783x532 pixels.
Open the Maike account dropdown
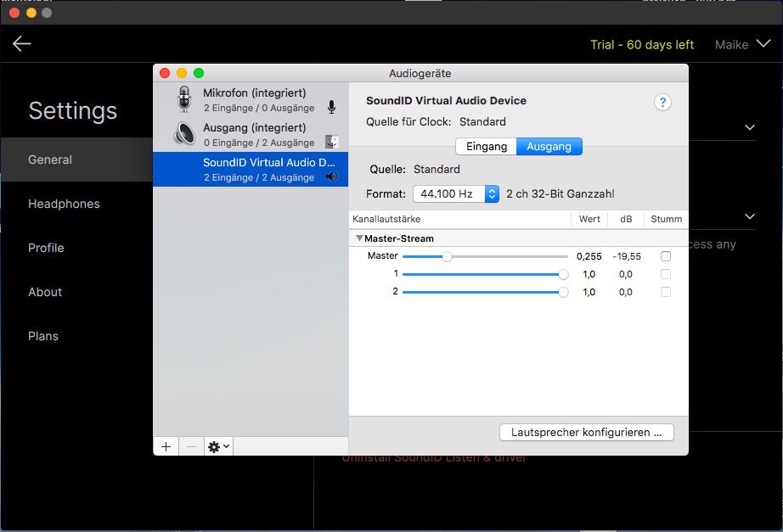743,44
